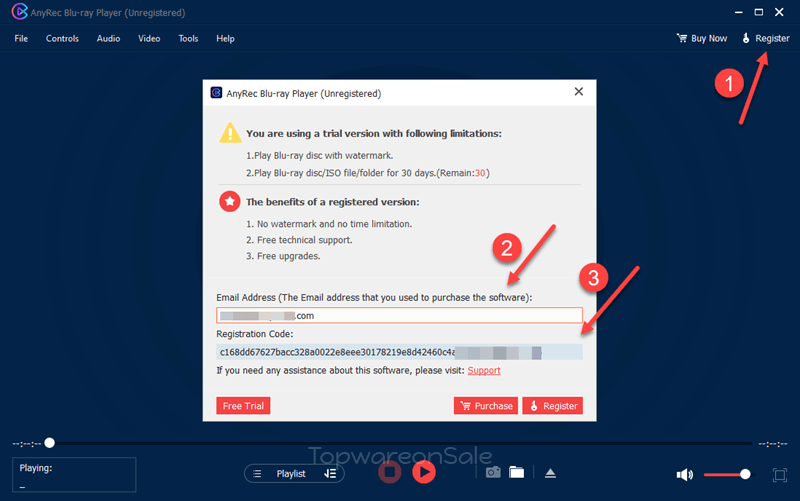Image resolution: width=800 pixels, height=501 pixels.
Task: Click the Email Address input field
Action: pyautogui.click(x=399, y=315)
